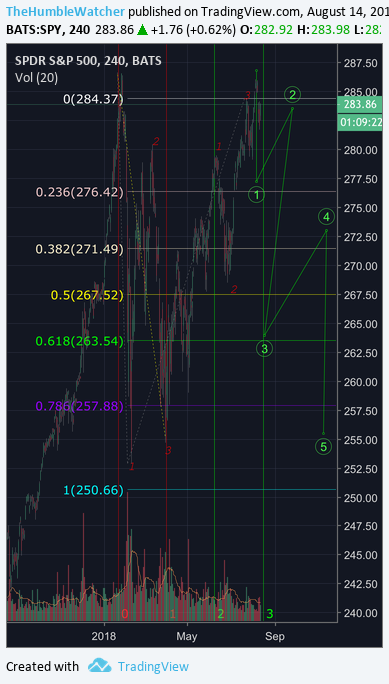Click the 0.236(276.42) Fibonacci level label
389x684 pixels.
80,192
